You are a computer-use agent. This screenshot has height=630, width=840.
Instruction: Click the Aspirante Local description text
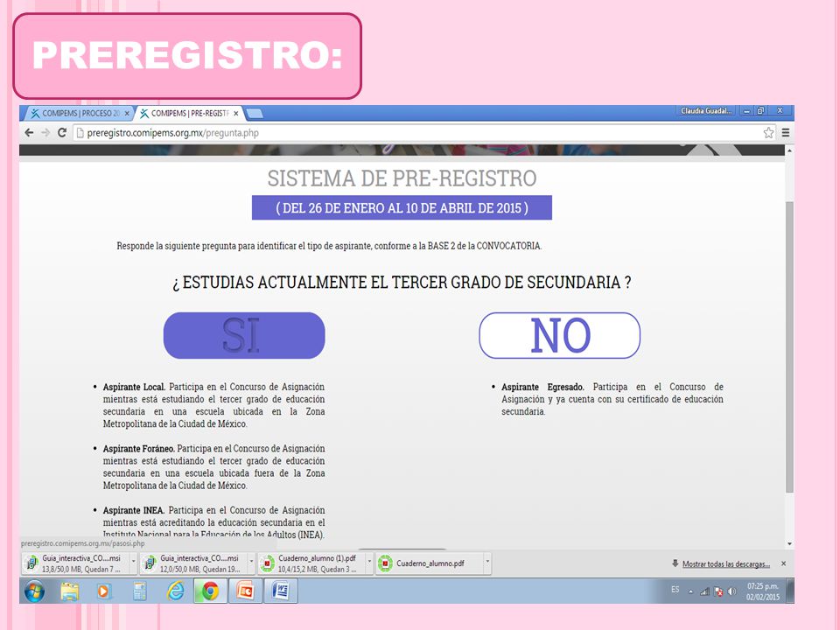213,405
